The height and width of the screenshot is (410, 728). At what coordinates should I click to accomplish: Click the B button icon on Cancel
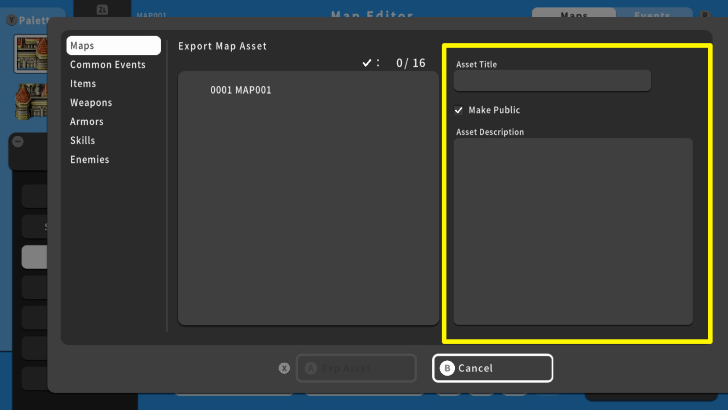tap(447, 368)
